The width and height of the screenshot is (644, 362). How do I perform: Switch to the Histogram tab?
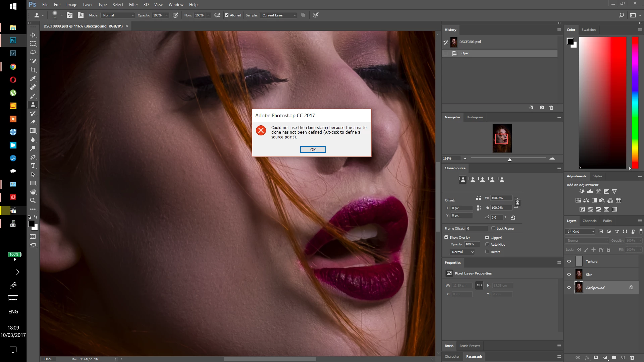tap(475, 117)
